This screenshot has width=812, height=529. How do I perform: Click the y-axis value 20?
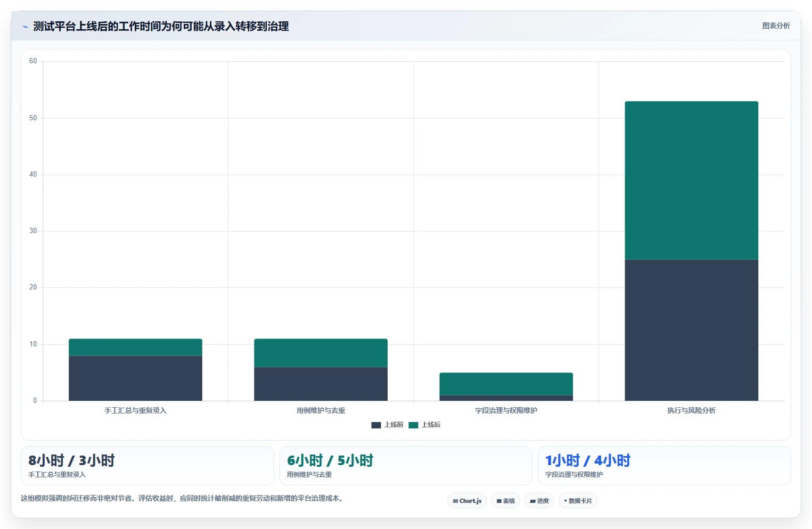33,287
